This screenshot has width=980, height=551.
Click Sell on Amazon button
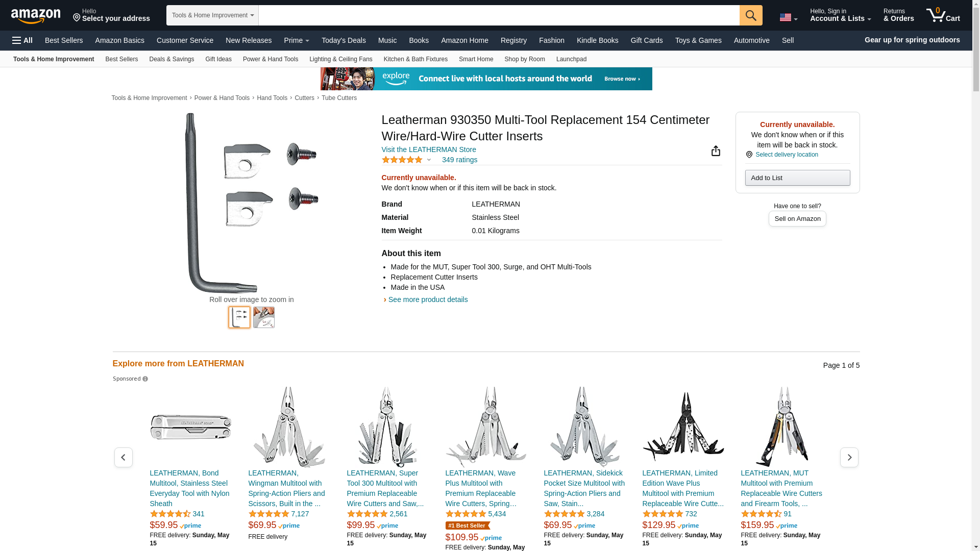[x=797, y=218]
